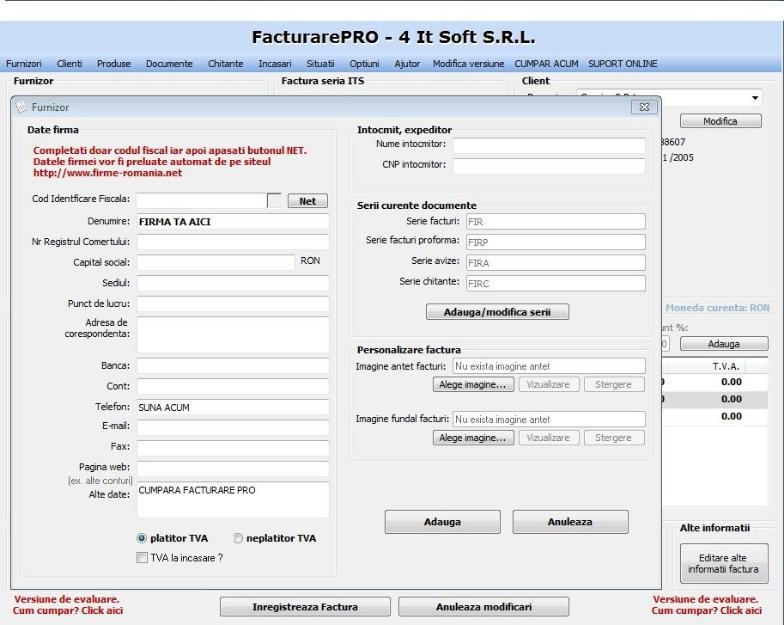
Task: Open the Ajutor menu
Action: point(407,64)
